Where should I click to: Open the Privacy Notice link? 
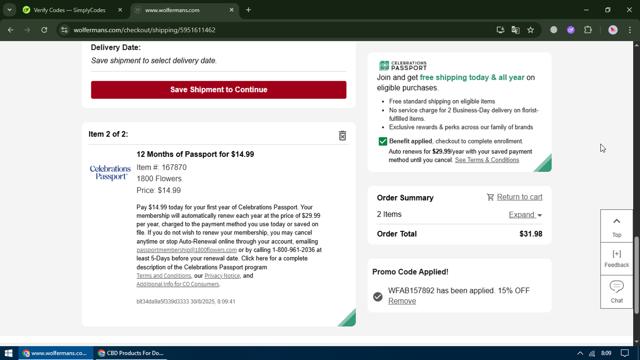[222, 276]
